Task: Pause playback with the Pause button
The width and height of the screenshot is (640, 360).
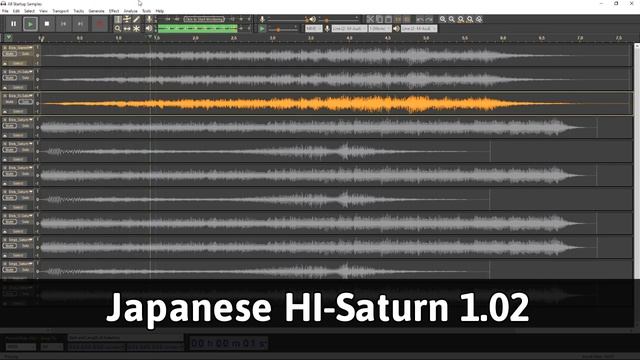Action: pyautogui.click(x=13, y=24)
